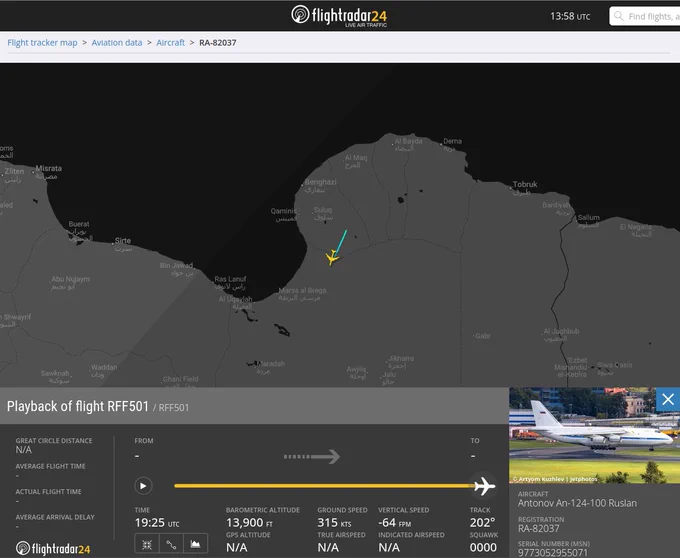Click the vertical speed -64 FPM value
The width and height of the screenshot is (680, 558).
click(395, 522)
